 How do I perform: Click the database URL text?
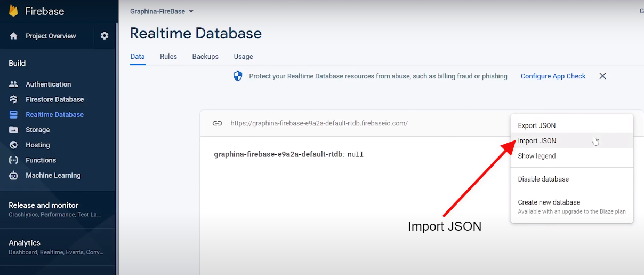(x=319, y=123)
